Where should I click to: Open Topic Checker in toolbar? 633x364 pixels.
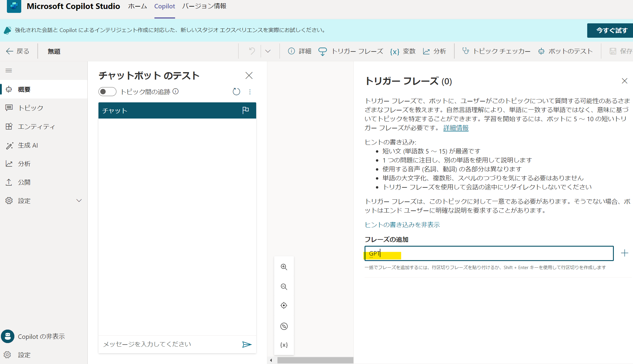point(496,51)
